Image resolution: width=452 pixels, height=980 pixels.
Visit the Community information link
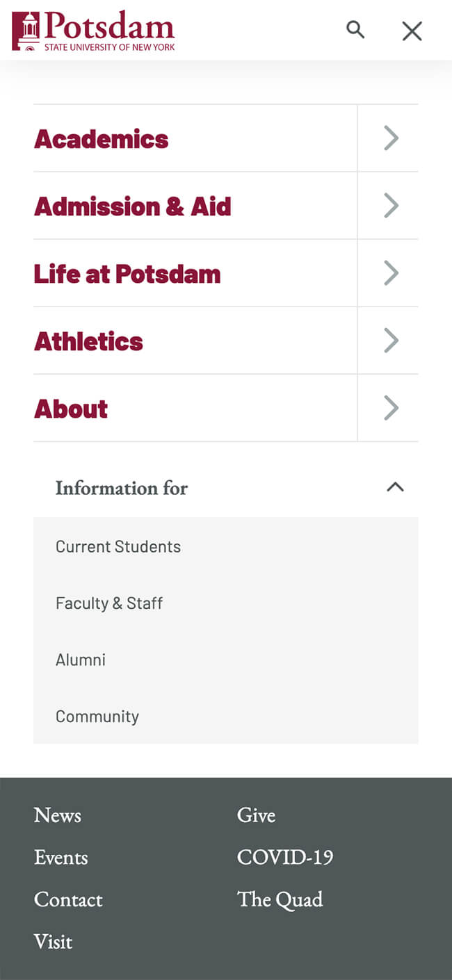tap(97, 717)
